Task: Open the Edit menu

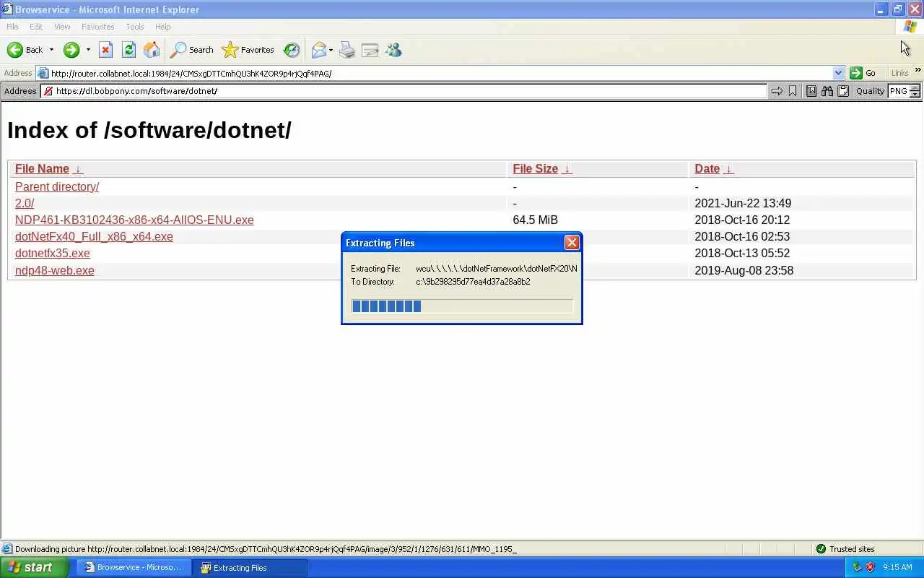Action: [36, 27]
